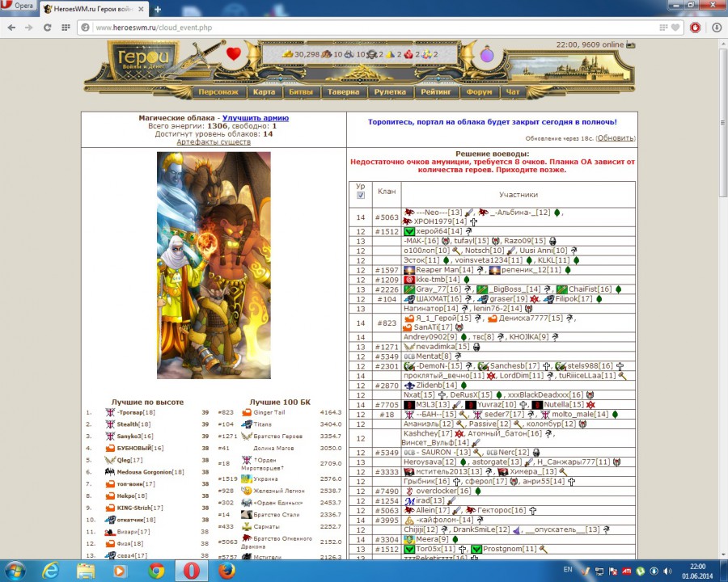Viewport: 728px width, 582px height.
Task: Click the green clan icon beside херой64[14]
Action: pos(409,231)
